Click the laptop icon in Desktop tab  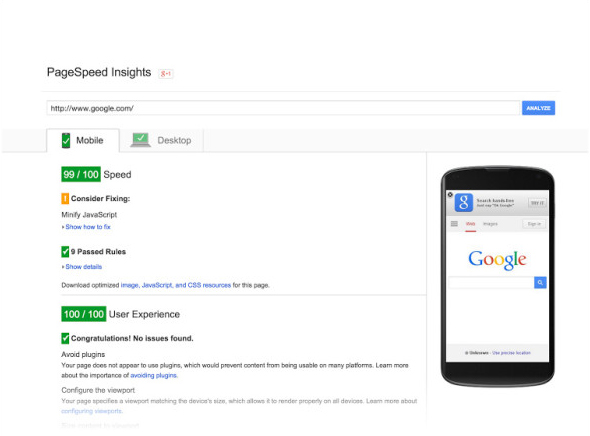pos(140,140)
